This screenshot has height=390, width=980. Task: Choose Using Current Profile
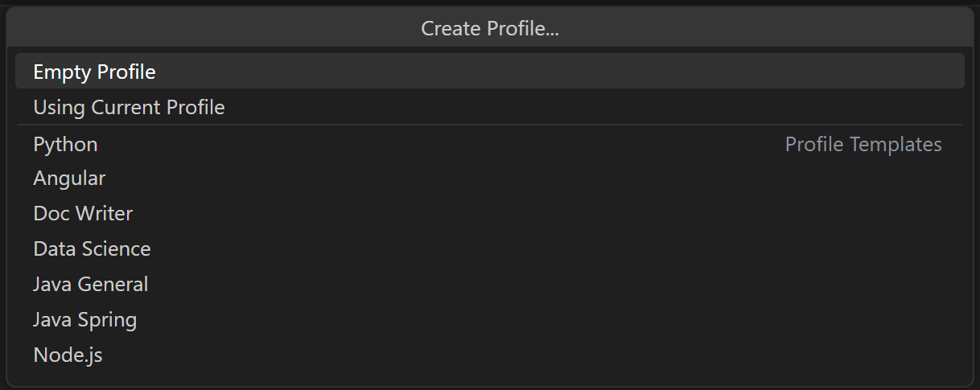click(129, 107)
